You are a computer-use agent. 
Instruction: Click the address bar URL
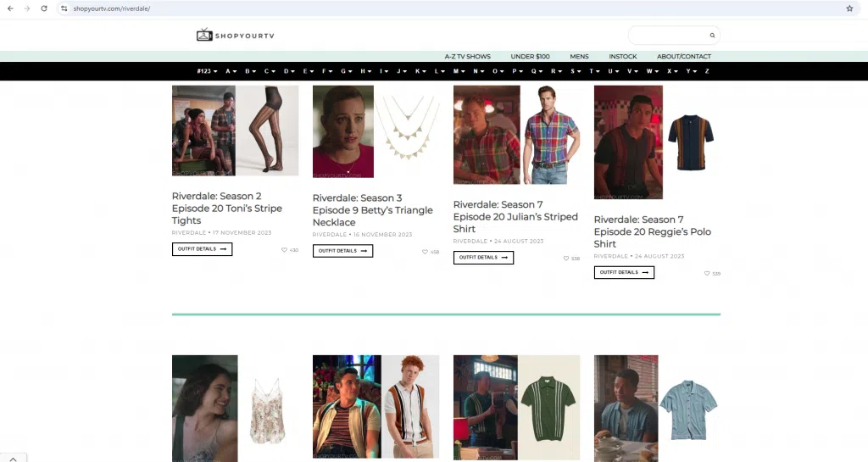point(112,8)
